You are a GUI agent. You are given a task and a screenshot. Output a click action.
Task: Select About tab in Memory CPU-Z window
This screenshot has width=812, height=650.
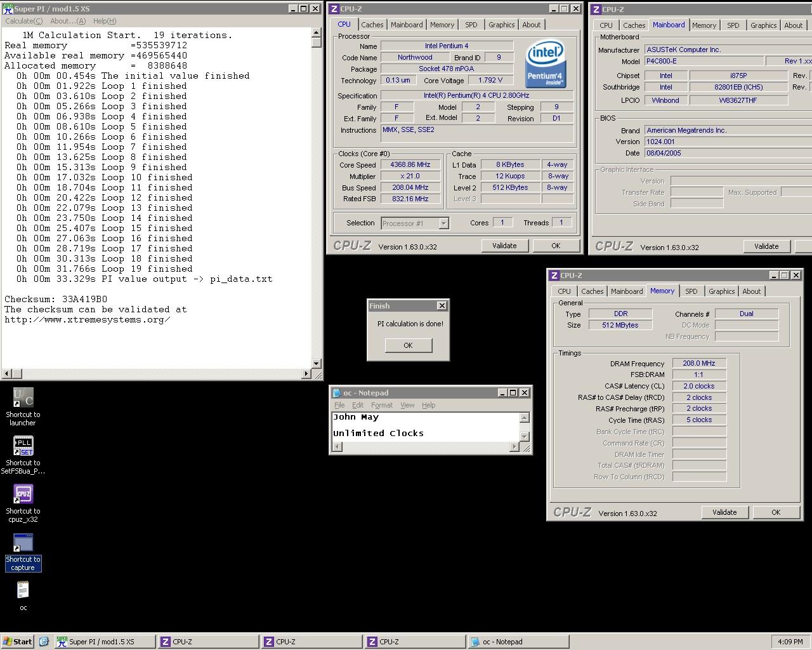pyautogui.click(x=752, y=291)
